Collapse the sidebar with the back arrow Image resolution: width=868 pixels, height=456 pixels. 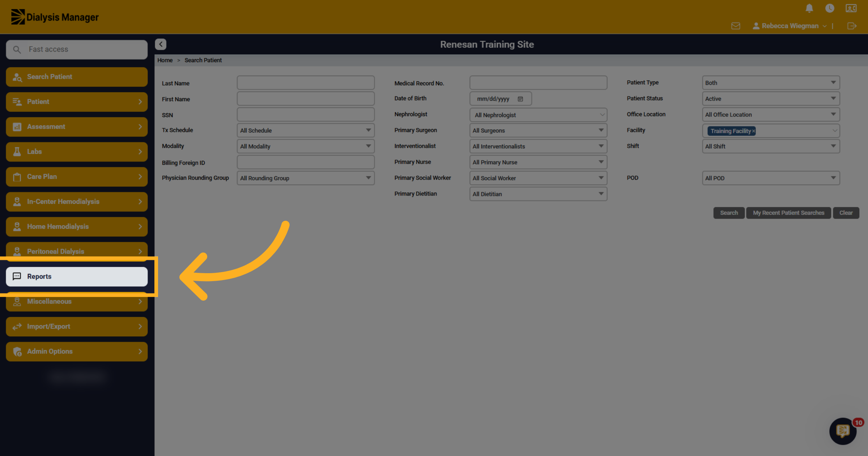(161, 44)
